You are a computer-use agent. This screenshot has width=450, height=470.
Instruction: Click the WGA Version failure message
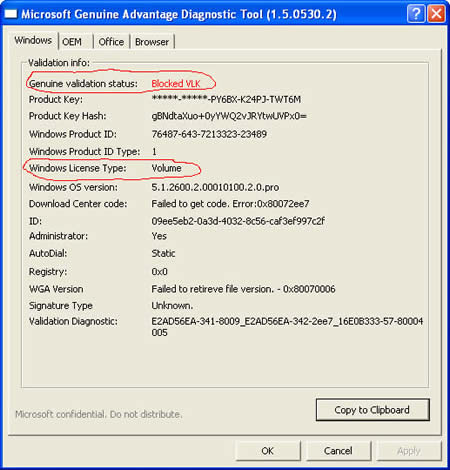(243, 289)
